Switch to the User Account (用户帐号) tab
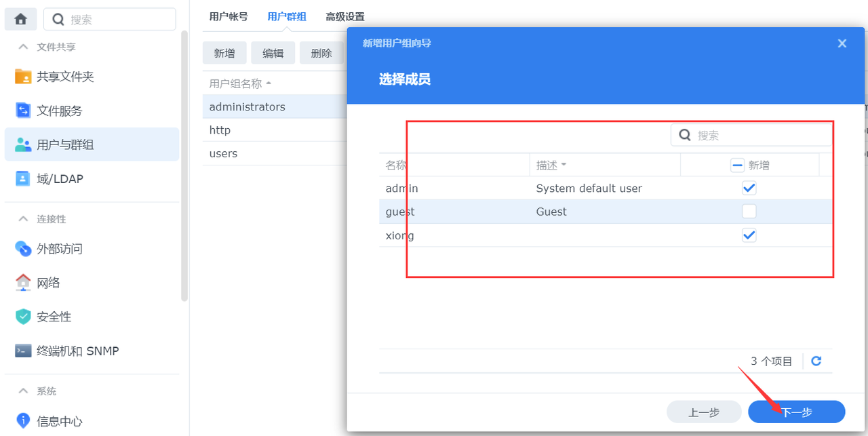 [229, 16]
